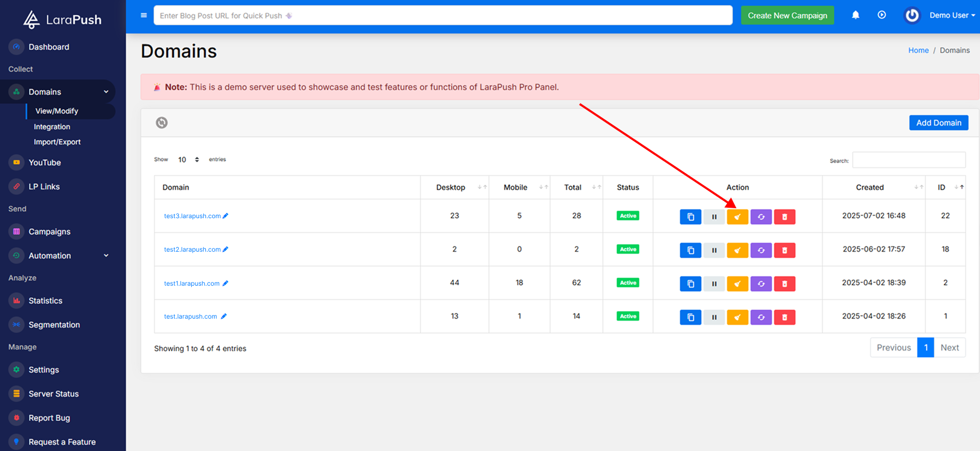Click purple sync icon for test2.larapush.com

click(x=761, y=250)
